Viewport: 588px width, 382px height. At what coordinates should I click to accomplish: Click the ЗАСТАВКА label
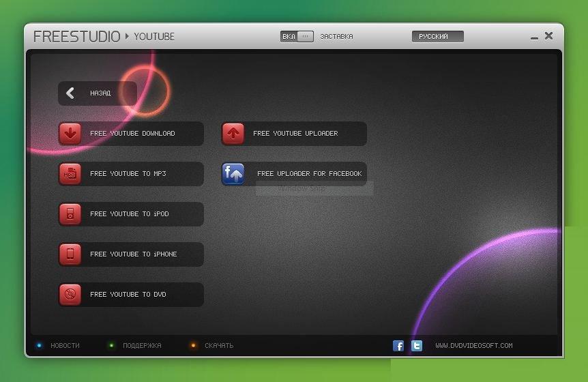336,37
